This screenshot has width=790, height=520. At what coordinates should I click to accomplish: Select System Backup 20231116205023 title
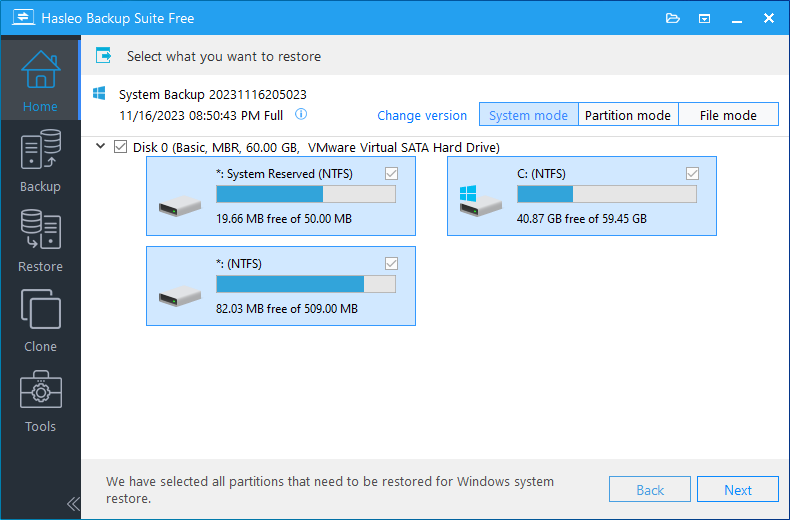pyautogui.click(x=213, y=94)
